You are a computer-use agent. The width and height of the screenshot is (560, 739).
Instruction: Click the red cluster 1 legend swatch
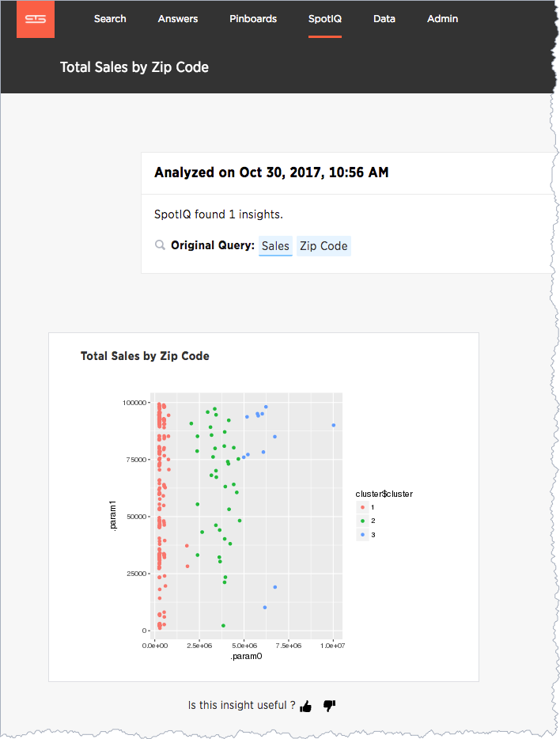click(362, 508)
